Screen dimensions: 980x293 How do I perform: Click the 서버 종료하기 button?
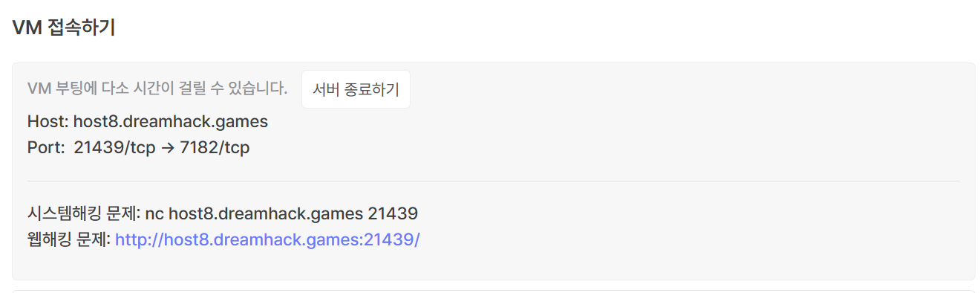click(356, 89)
